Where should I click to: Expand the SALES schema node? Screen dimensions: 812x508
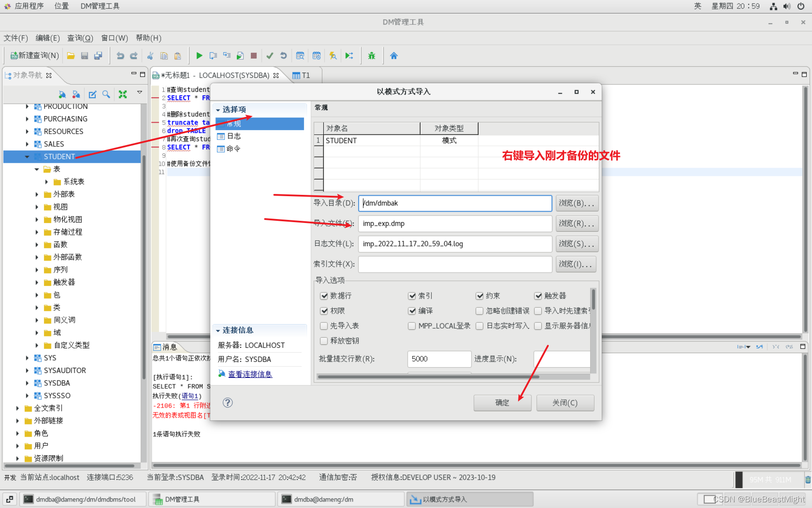[x=27, y=144]
